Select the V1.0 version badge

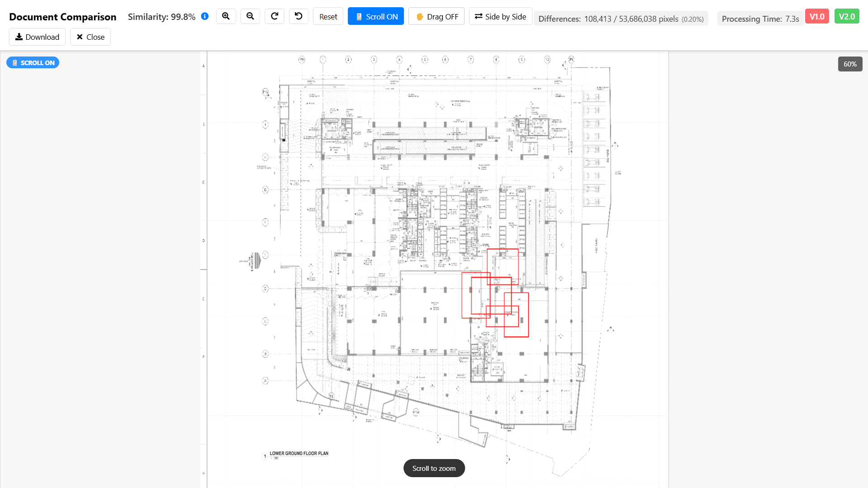point(817,17)
